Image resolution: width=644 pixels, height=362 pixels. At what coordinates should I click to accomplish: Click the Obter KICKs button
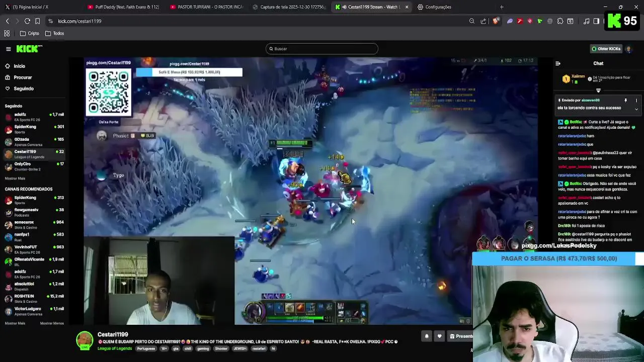(x=606, y=49)
